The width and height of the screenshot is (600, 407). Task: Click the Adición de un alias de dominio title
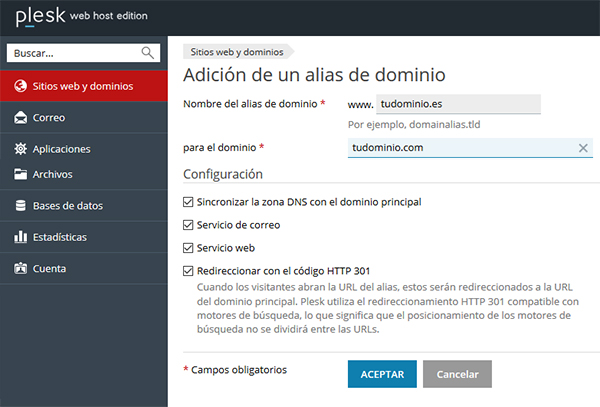pos(314,75)
